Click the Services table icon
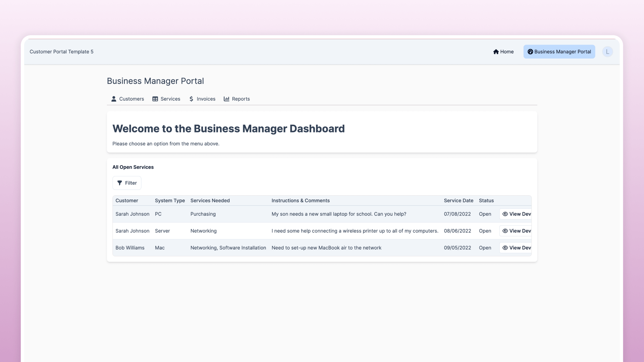Image resolution: width=644 pixels, height=362 pixels. coord(155,99)
